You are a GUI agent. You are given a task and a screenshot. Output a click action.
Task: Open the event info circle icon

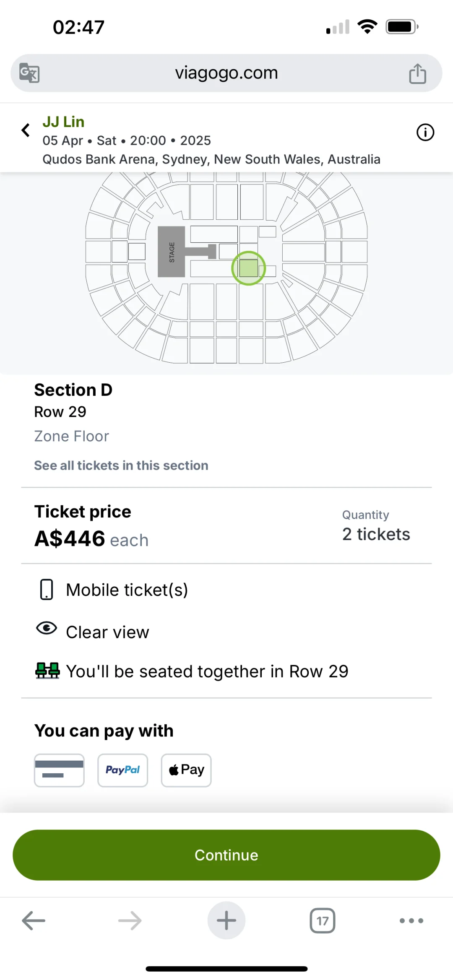(425, 133)
